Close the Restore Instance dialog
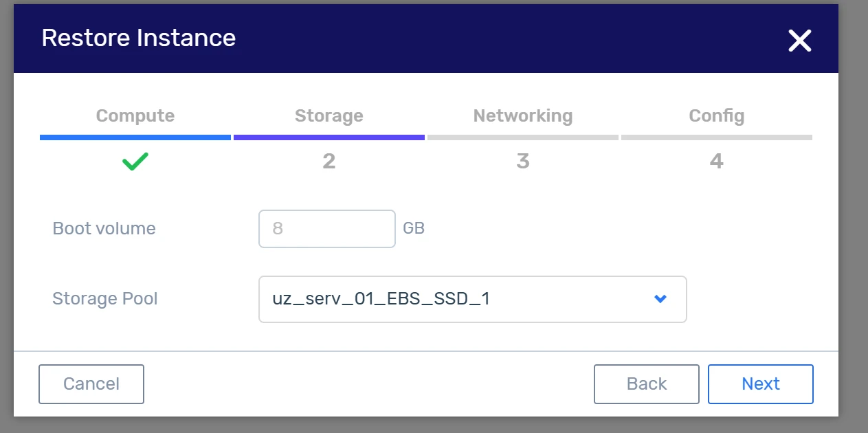This screenshot has height=433, width=868. (800, 41)
